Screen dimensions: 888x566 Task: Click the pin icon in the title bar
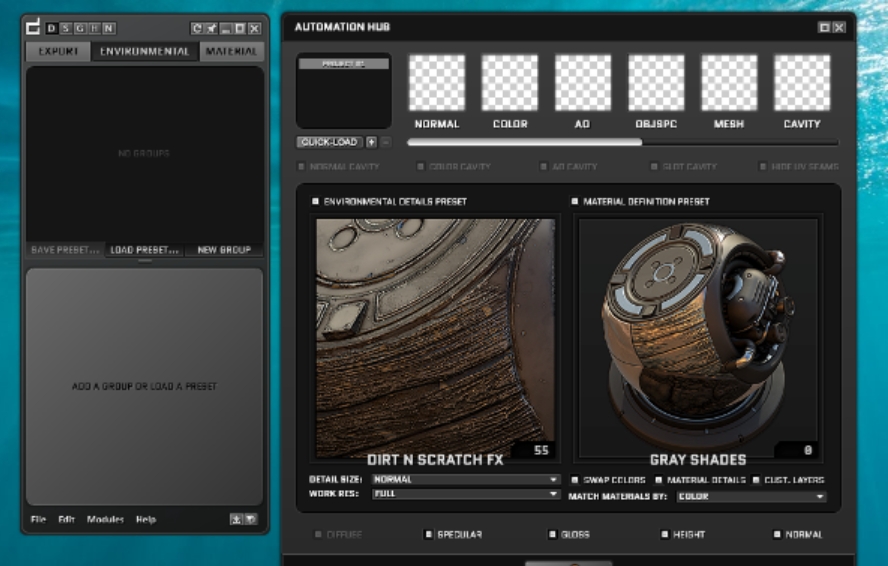[212, 28]
